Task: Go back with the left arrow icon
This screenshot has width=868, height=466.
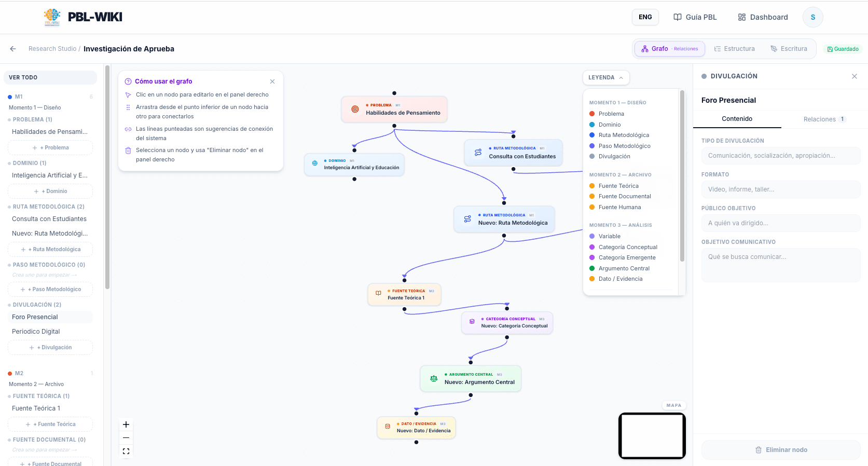Action: point(13,49)
